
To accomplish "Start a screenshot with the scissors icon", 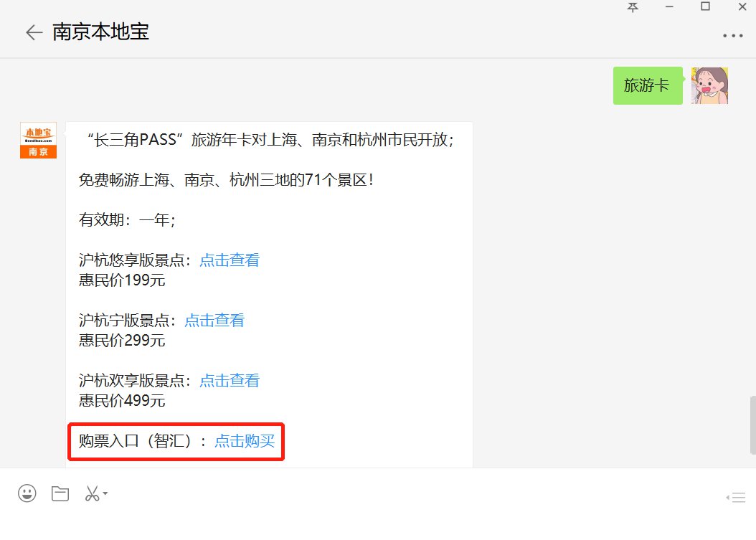I will (92, 493).
